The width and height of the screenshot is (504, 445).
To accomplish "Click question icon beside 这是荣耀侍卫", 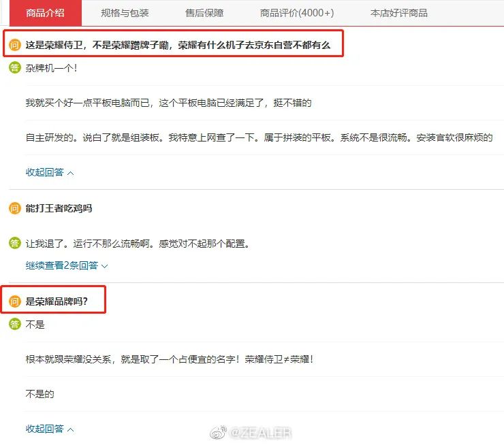I will (x=15, y=45).
